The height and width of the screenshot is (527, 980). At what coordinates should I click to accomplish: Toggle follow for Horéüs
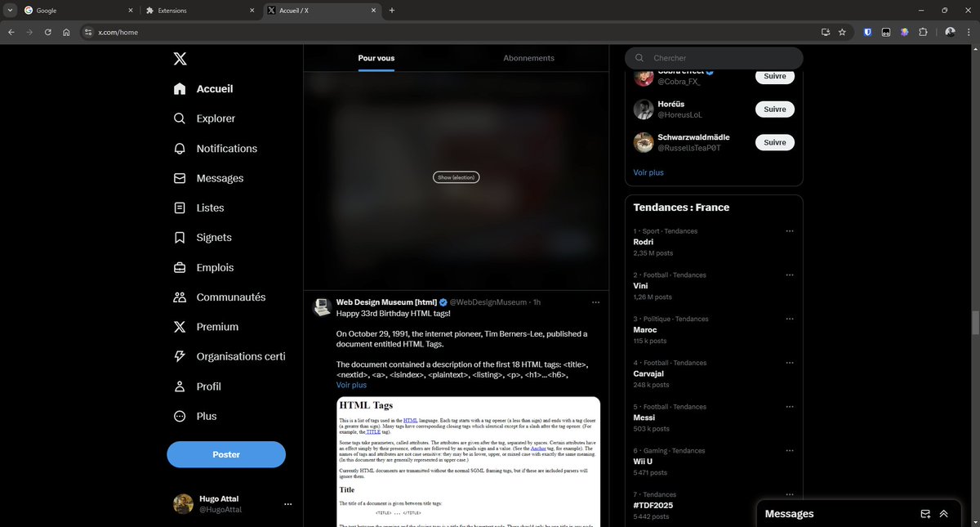tap(773, 109)
